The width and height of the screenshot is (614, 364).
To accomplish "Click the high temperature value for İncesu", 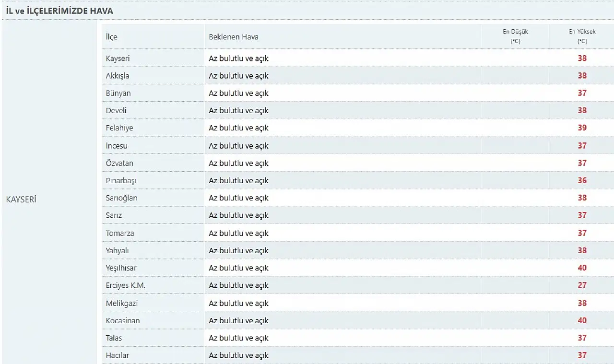I will coord(582,145).
